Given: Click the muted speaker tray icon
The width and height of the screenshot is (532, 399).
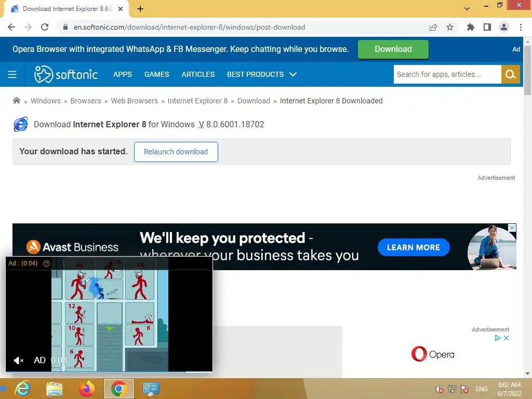Looking at the screenshot, I should click(440, 389).
